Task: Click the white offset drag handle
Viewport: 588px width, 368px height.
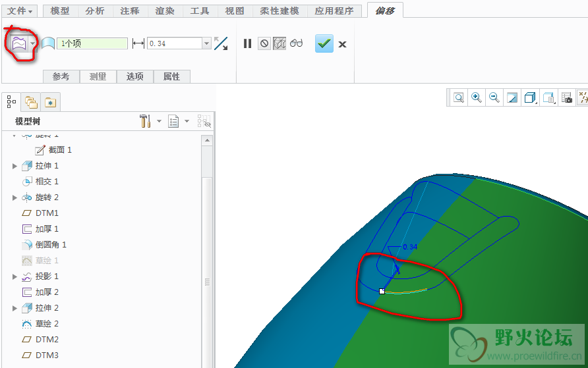Action: 382,291
